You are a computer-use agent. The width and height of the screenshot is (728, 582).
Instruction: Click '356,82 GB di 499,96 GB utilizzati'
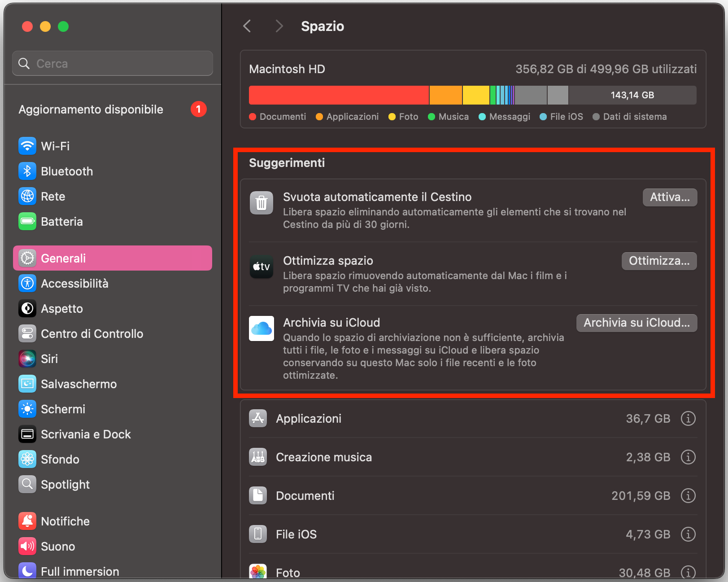coord(606,69)
